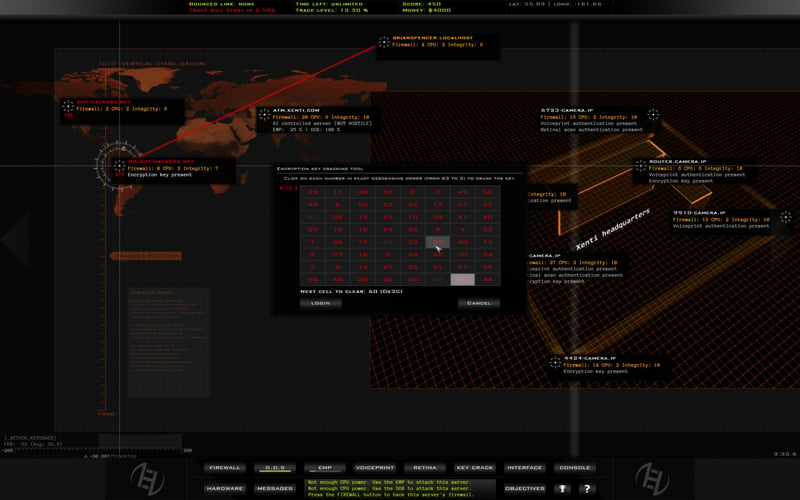Click cell 21 in the key grid
This screenshot has height=500, width=800.
[463, 205]
